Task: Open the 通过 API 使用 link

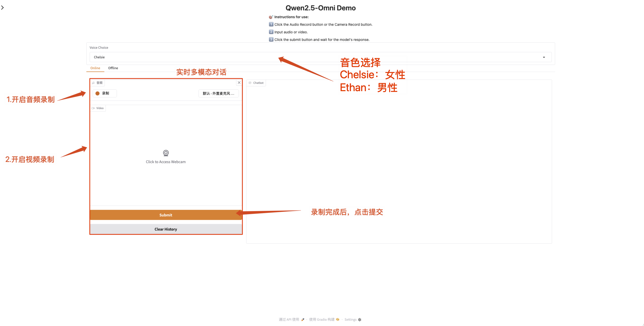Action: pos(289,320)
